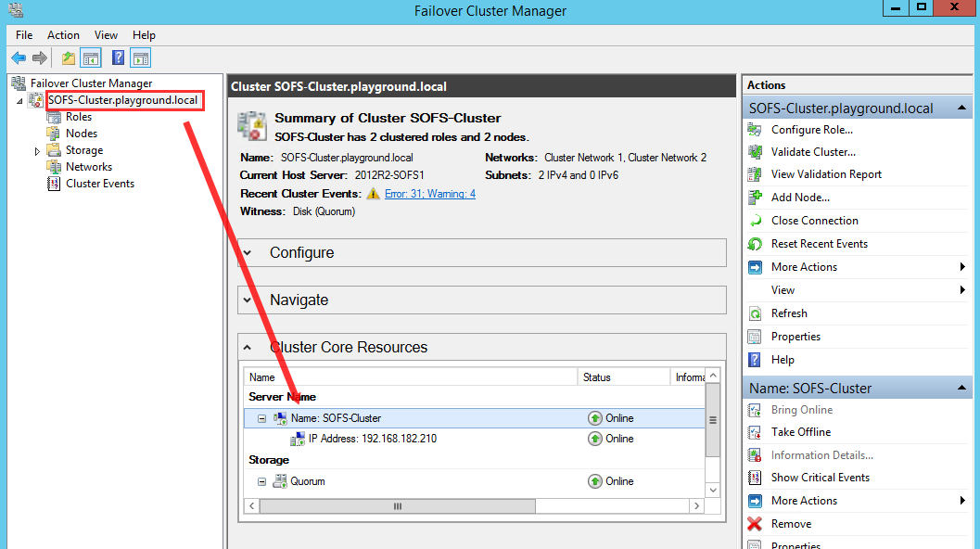
Task: Select the Name: SOFS-Cluster resource row
Action: click(x=475, y=418)
